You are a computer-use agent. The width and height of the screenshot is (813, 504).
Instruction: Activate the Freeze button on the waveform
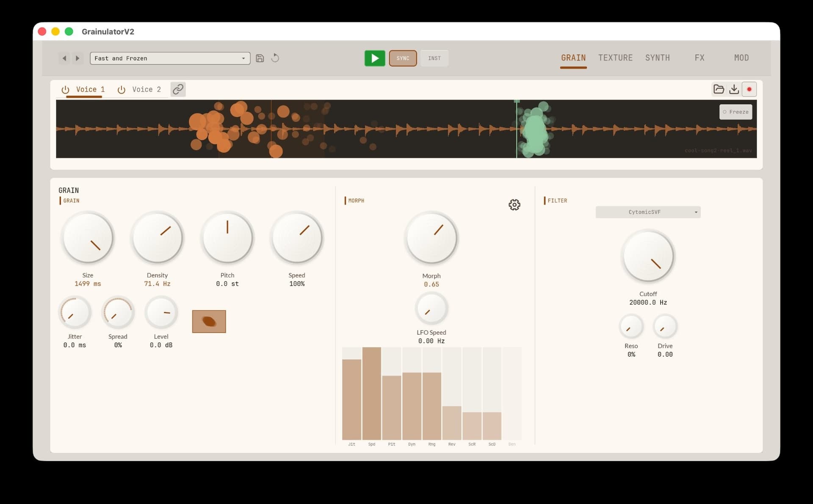pyautogui.click(x=736, y=112)
